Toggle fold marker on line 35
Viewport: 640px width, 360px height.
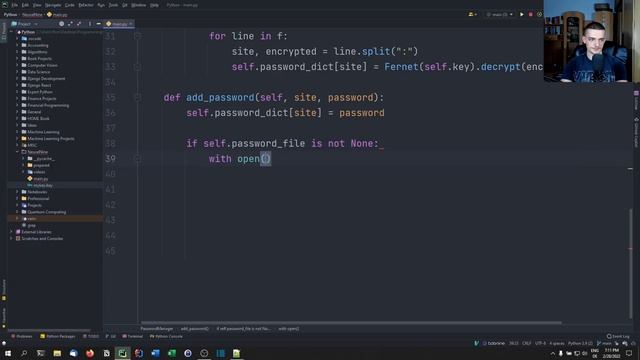138,98
